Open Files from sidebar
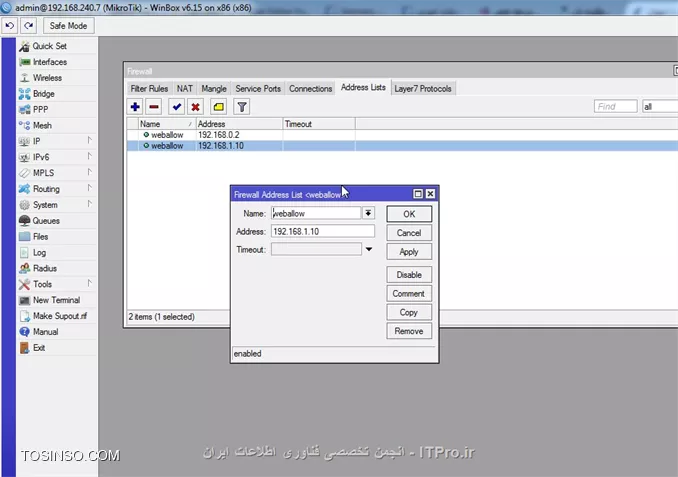Image resolution: width=678 pixels, height=477 pixels. click(57, 237)
